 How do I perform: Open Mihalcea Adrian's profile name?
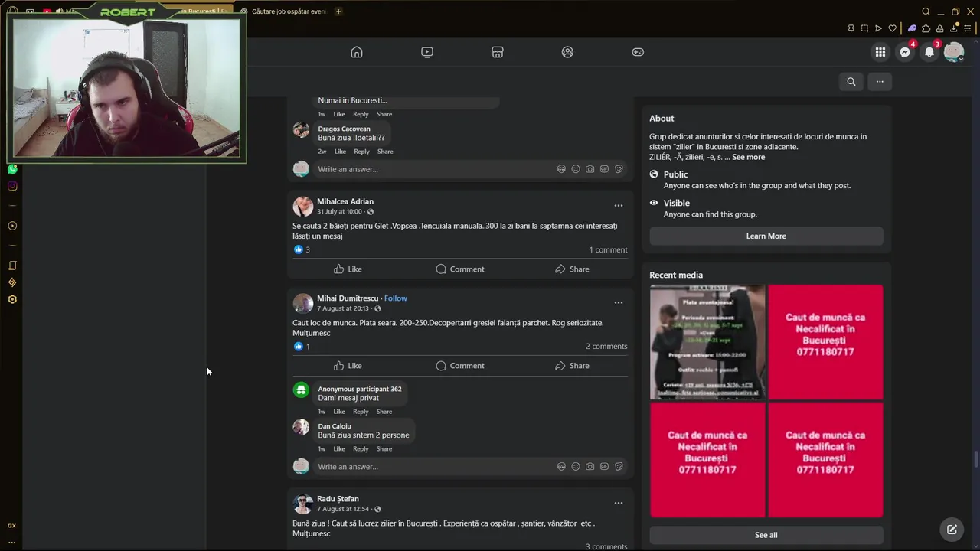[x=345, y=201]
